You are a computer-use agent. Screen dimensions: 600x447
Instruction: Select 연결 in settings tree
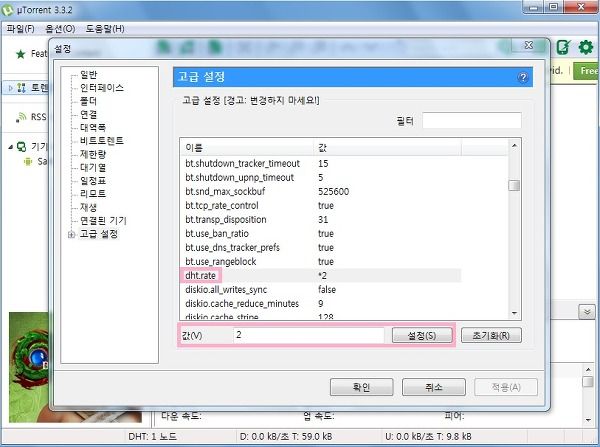pos(88,114)
